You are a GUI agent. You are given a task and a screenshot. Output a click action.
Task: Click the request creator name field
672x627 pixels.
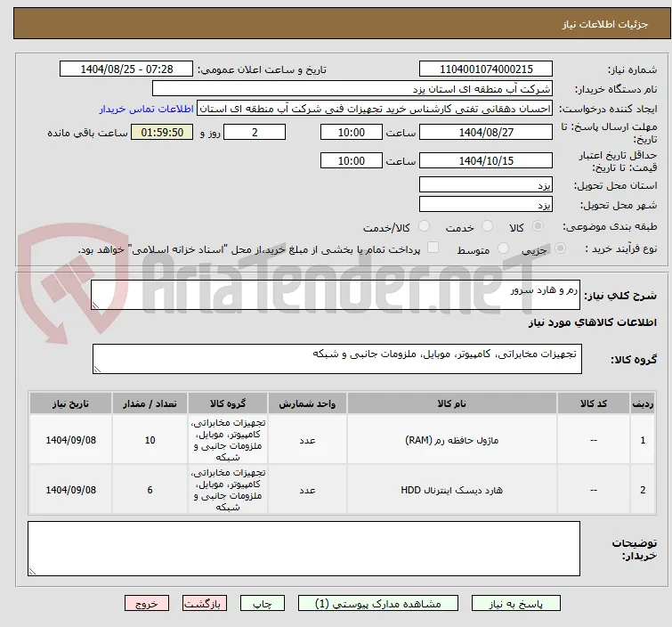375,109
